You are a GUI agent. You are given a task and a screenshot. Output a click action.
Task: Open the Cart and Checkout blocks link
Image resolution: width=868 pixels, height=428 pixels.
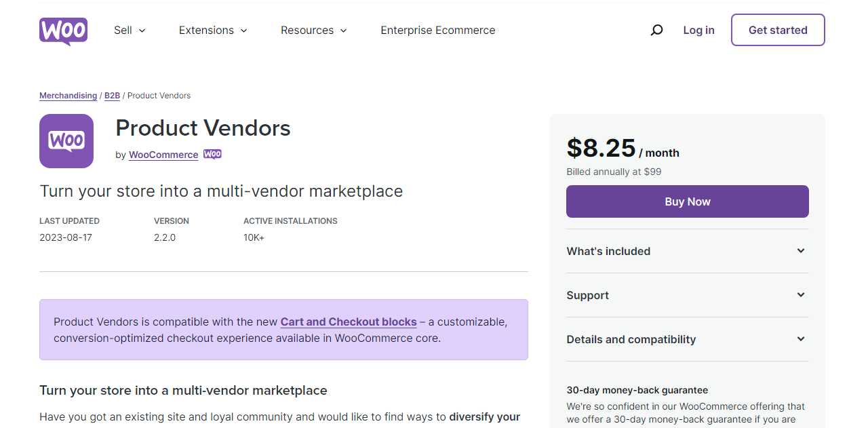(348, 322)
